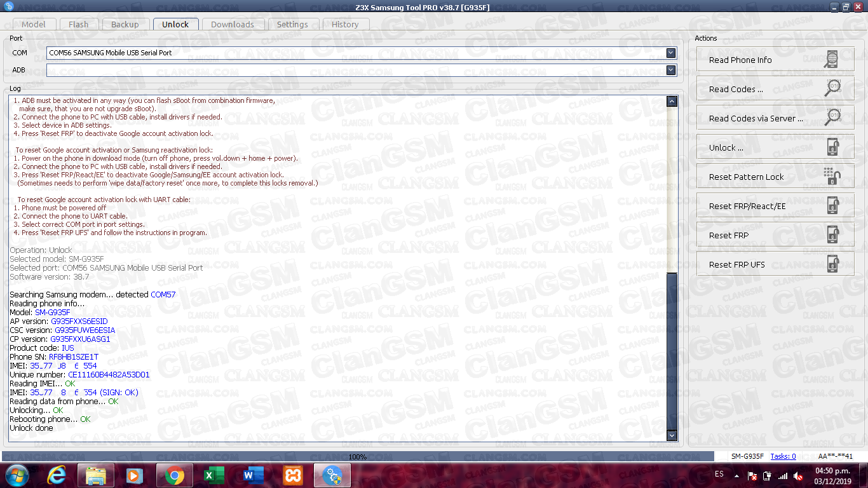The height and width of the screenshot is (488, 868).
Task: Click CSC version G935FUWE6ESIA value
Action: tap(85, 330)
